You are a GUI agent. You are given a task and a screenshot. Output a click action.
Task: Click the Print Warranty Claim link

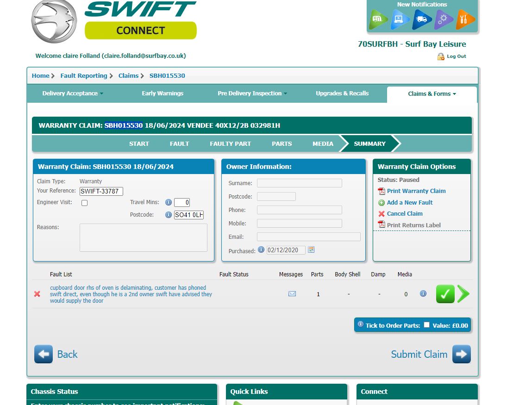click(416, 191)
